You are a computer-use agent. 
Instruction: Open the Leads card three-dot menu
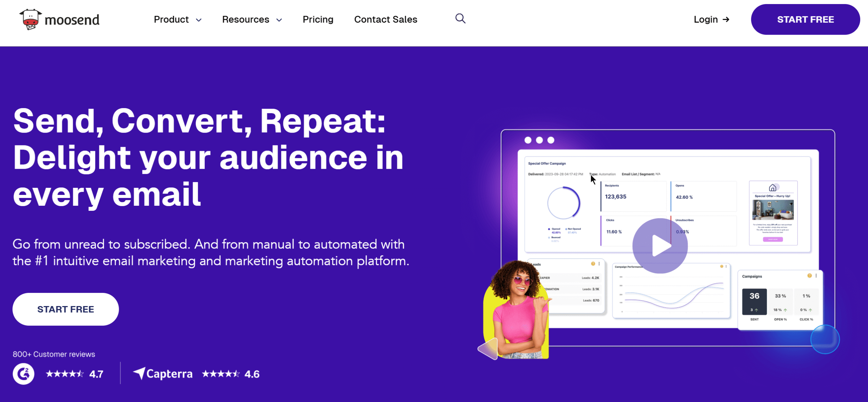tap(599, 264)
